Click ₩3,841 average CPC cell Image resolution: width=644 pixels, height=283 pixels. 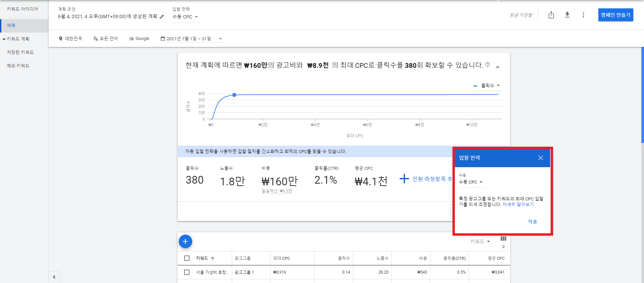(x=498, y=272)
